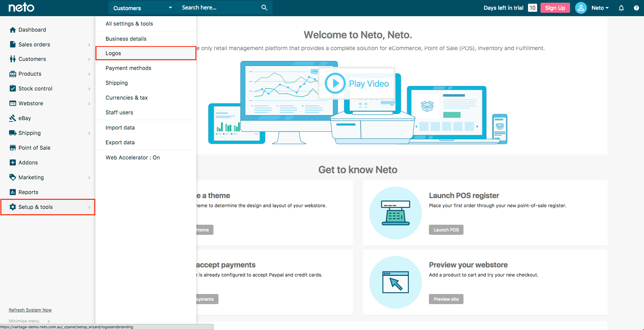Click the user avatar icon

pyautogui.click(x=581, y=8)
